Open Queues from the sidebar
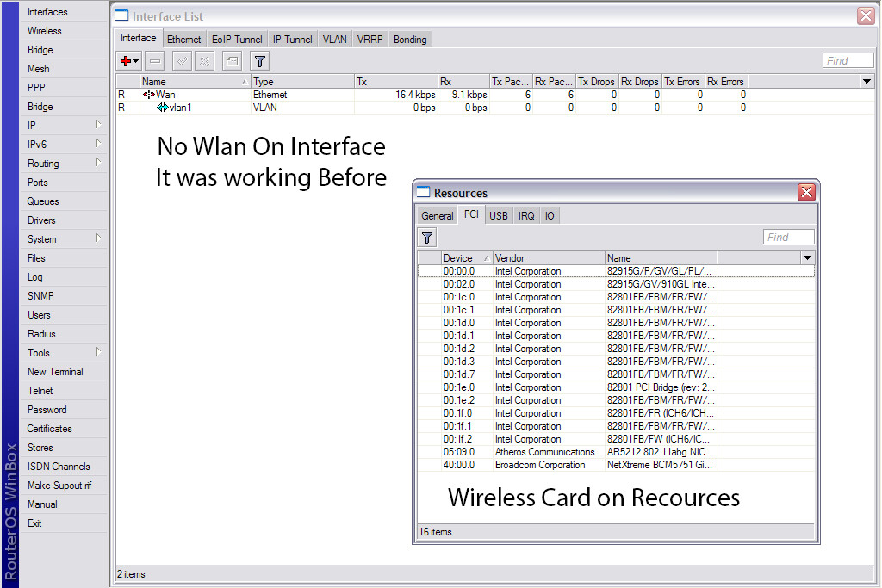 64,201
